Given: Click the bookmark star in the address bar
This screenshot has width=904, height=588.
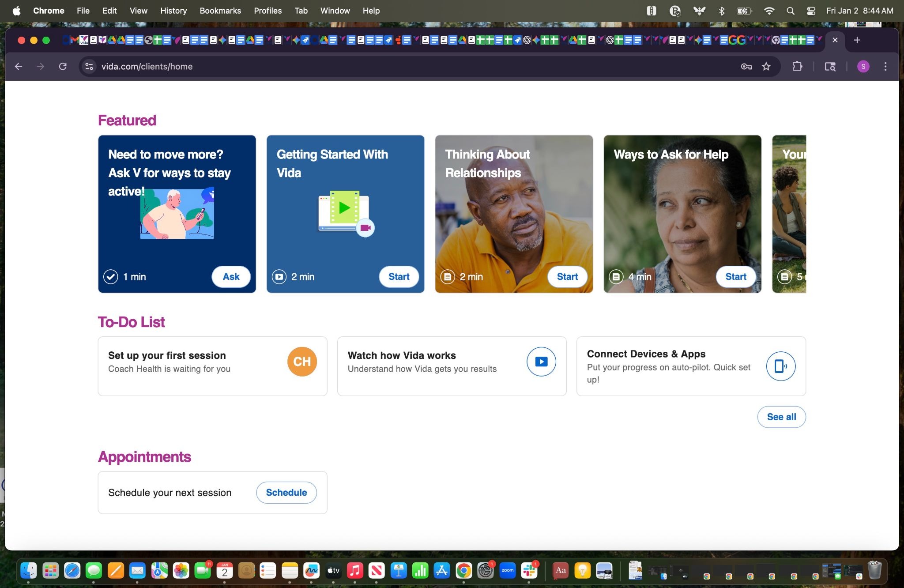Looking at the screenshot, I should point(766,66).
